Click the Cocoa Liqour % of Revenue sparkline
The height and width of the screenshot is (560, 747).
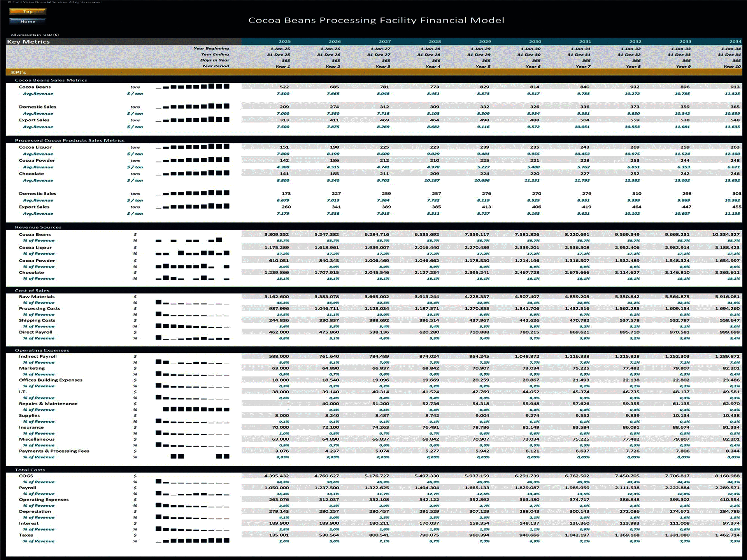tap(193, 253)
